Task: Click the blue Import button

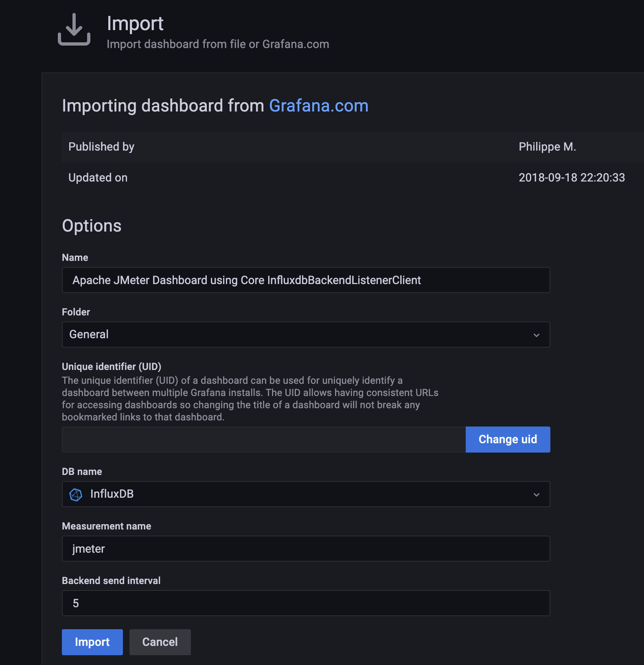Action: 92,642
